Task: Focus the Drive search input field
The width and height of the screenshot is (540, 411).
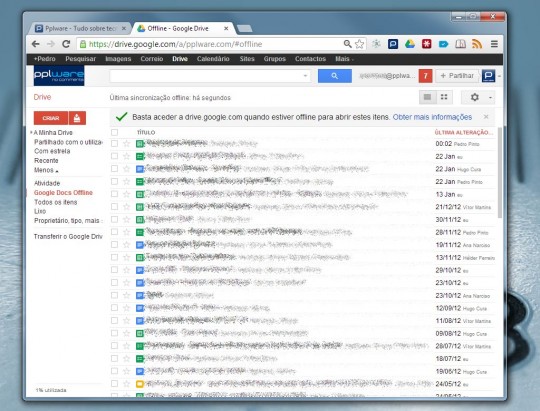Action: point(207,76)
